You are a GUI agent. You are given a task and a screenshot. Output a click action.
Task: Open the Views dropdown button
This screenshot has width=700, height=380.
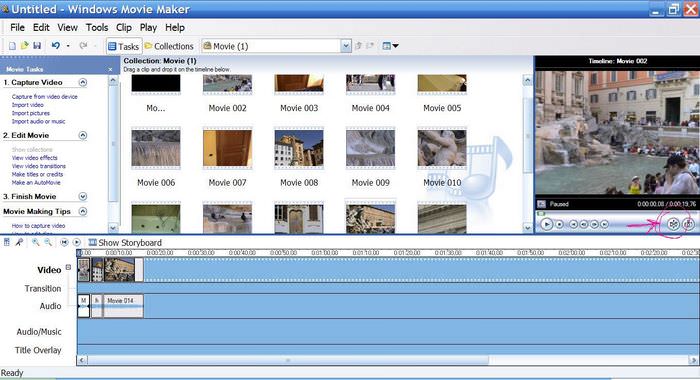391,46
